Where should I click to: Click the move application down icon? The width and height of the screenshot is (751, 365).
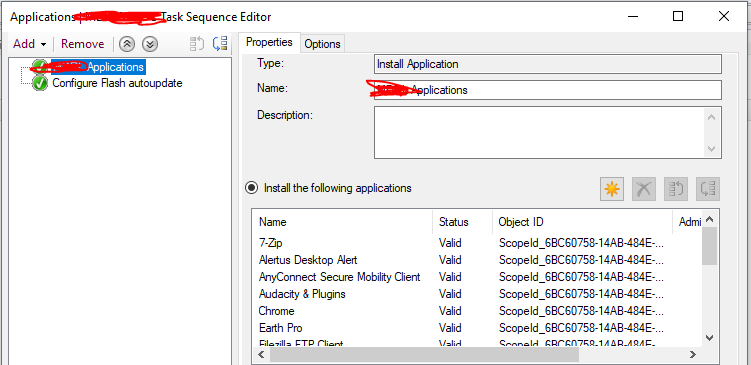[x=708, y=189]
